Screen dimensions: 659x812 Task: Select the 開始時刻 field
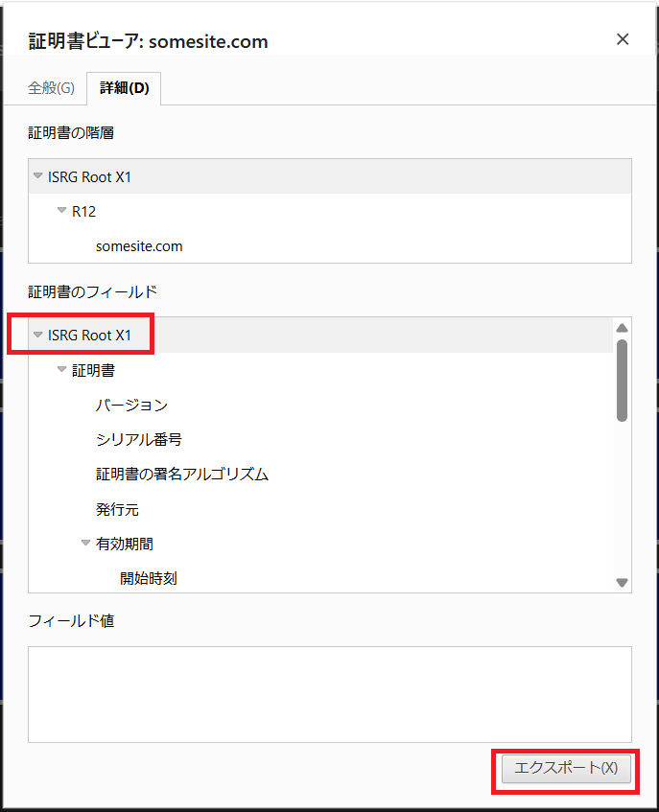tap(148, 578)
